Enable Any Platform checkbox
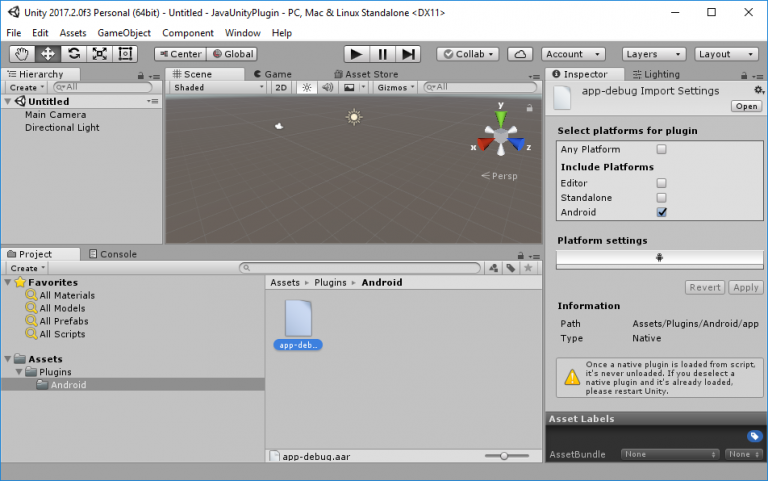The image size is (768, 481). [661, 149]
